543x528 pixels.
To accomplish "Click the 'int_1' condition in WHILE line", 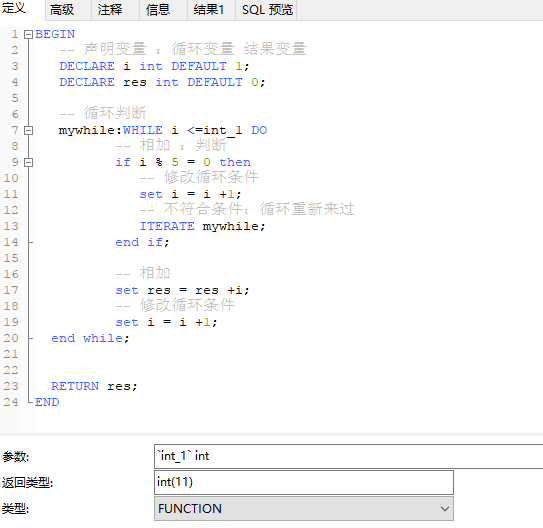I will [x=222, y=131].
